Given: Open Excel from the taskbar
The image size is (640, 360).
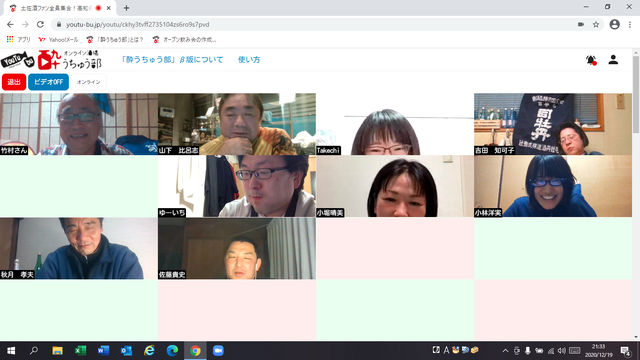Looking at the screenshot, I should [x=80, y=351].
